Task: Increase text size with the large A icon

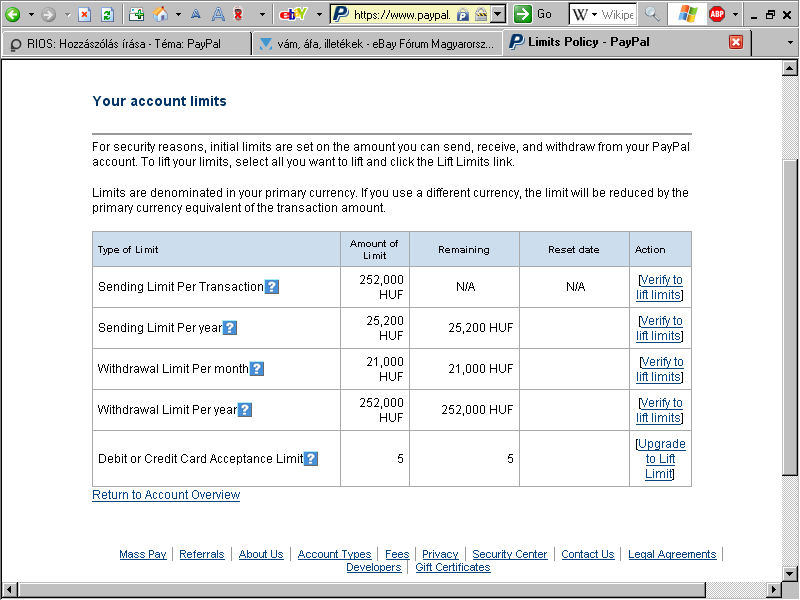Action: point(218,14)
